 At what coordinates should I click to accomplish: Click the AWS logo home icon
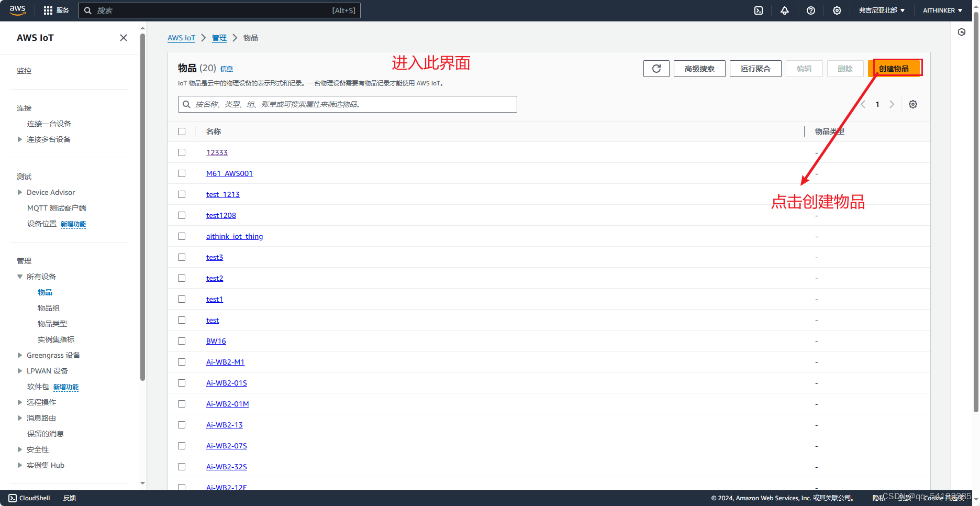tap(17, 10)
